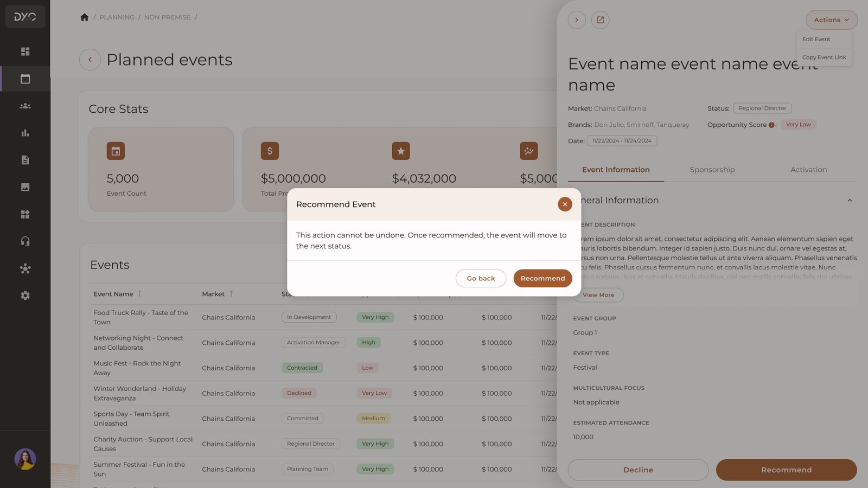Open the bar chart icon in sidebar
This screenshot has width=868, height=488.
pyautogui.click(x=25, y=133)
